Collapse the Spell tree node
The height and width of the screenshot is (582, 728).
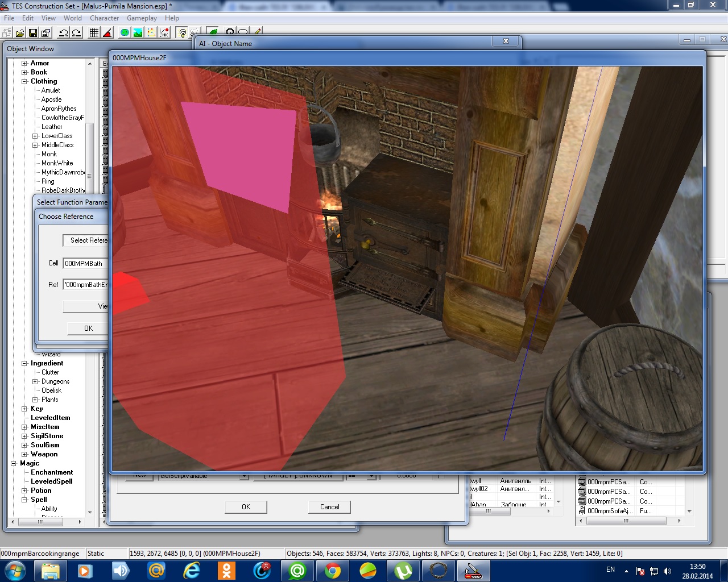[24, 500]
